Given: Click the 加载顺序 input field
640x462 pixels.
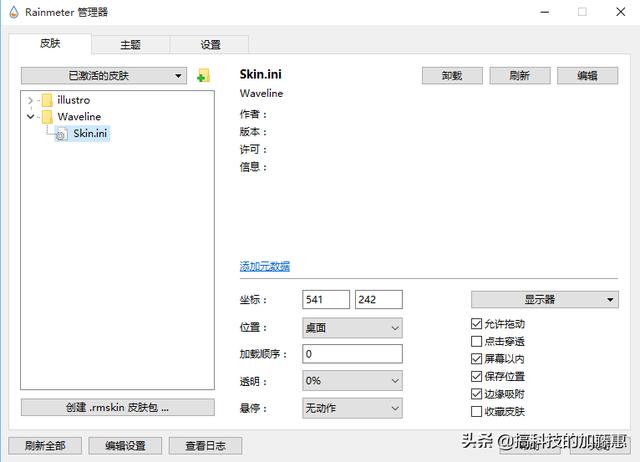Looking at the screenshot, I should pos(352,354).
